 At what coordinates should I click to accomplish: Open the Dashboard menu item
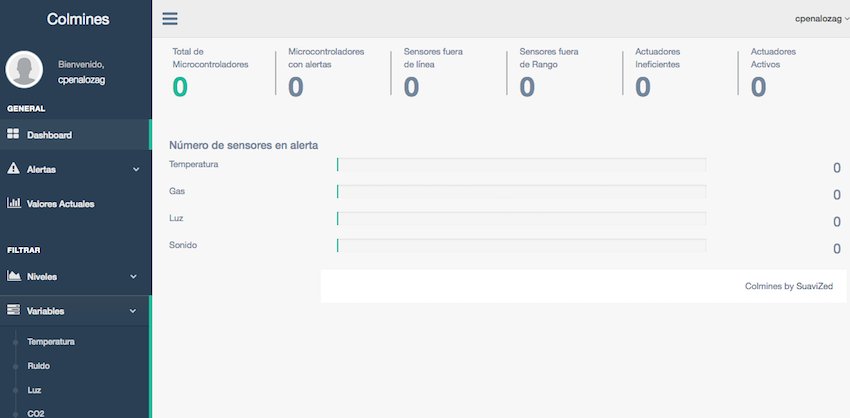pyautogui.click(x=75, y=134)
